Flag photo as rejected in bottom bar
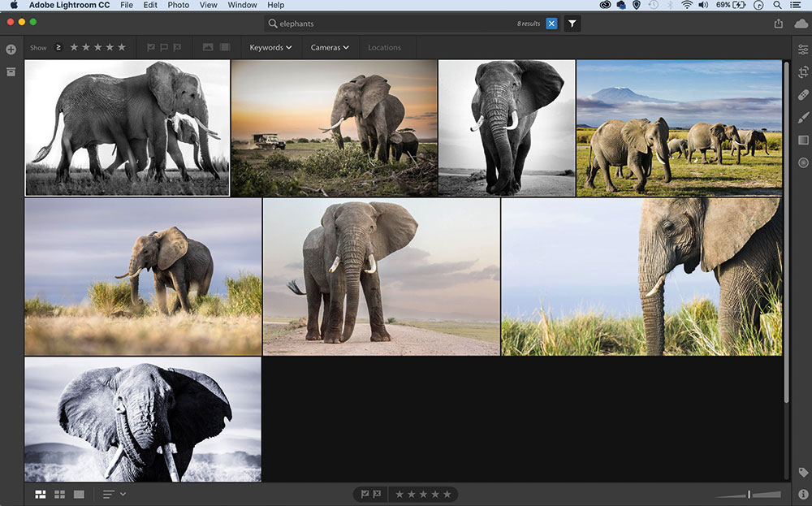This screenshot has height=506, width=812. [x=377, y=494]
